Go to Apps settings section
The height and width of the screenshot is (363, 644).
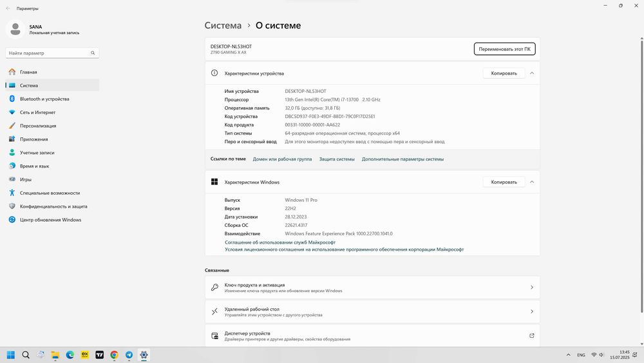coord(33,139)
